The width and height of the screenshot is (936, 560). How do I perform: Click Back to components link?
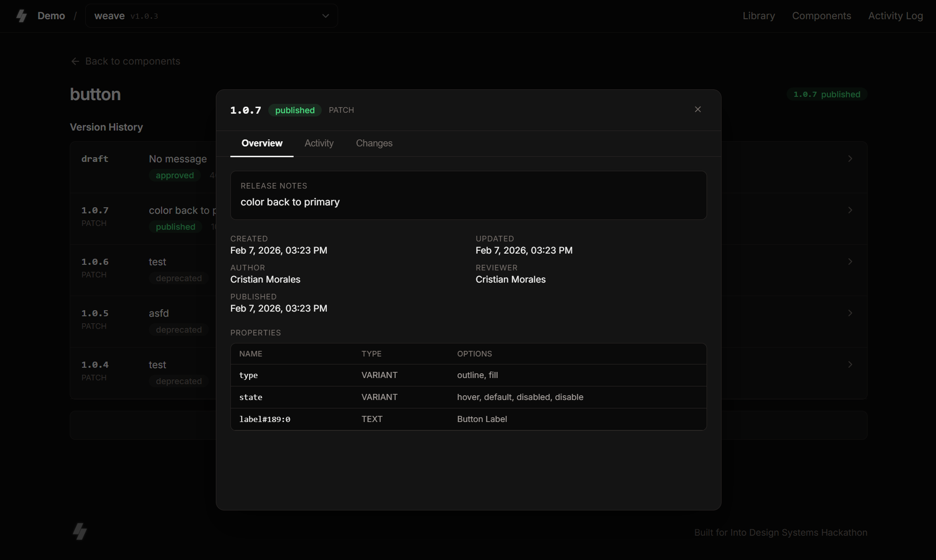coord(125,61)
